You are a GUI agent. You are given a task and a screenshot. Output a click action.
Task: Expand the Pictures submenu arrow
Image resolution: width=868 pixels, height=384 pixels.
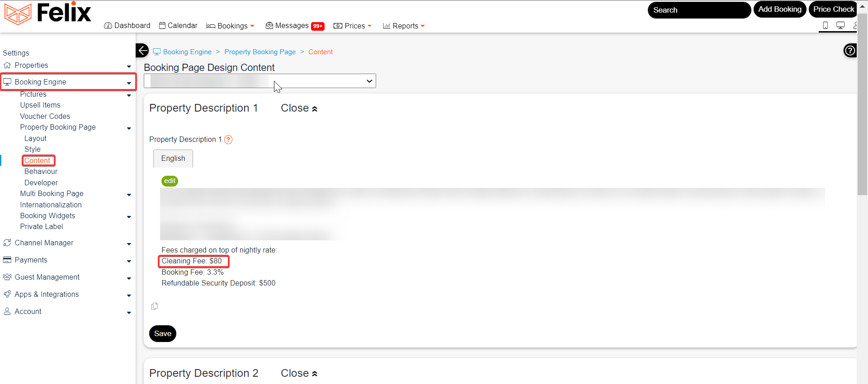129,95
